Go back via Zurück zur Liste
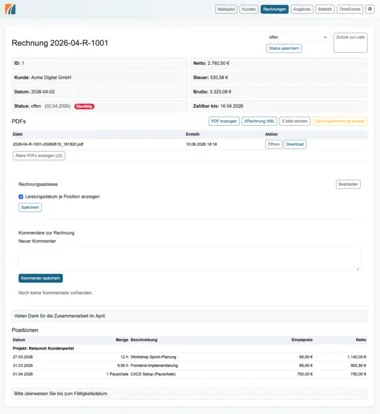Image resolution: width=380 pixels, height=414 pixels. [x=350, y=43]
